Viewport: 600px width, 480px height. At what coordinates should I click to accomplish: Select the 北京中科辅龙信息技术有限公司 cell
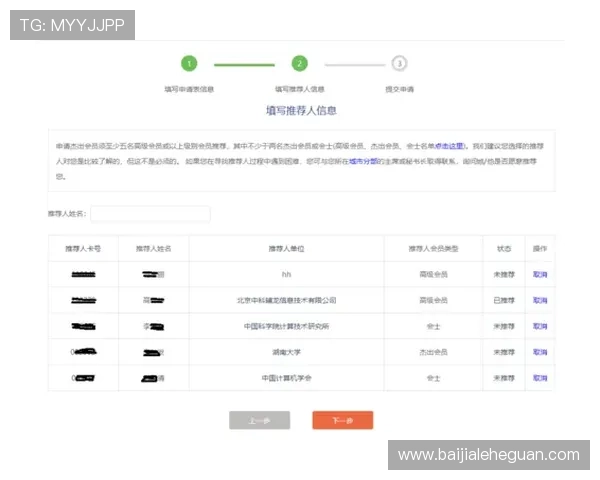286,300
